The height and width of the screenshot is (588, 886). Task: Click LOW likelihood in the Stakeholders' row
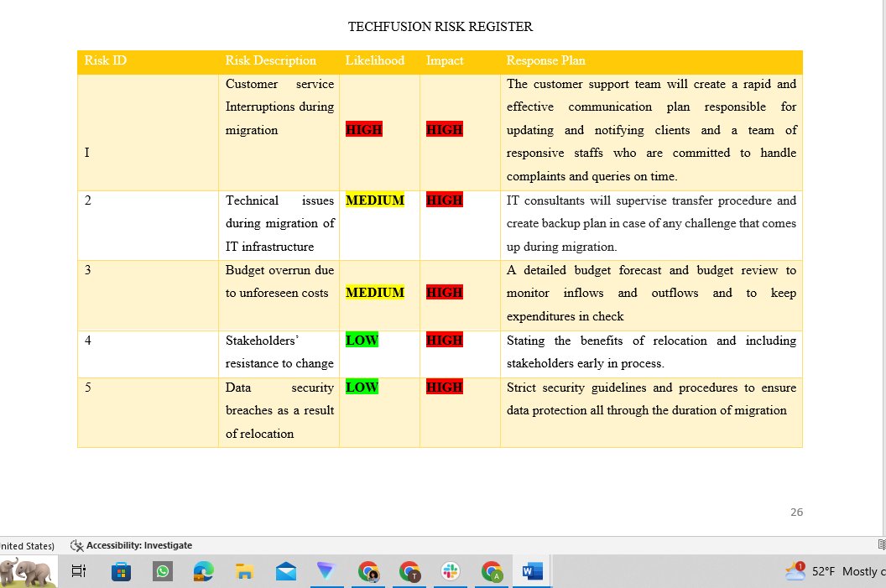(362, 340)
